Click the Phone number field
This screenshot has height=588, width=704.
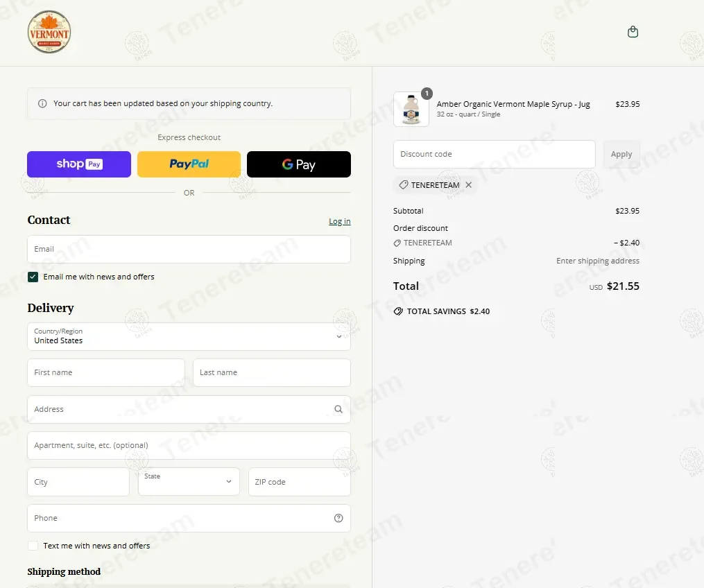point(189,519)
